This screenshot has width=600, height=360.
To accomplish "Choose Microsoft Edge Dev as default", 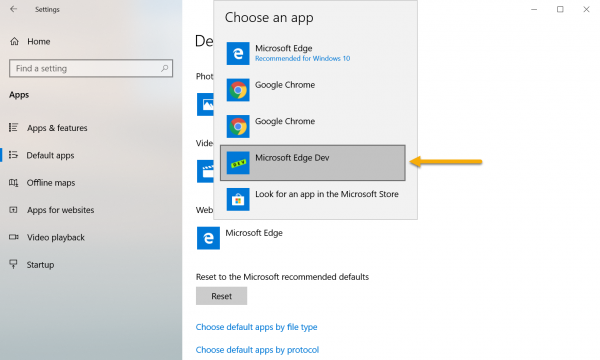I will click(313, 163).
